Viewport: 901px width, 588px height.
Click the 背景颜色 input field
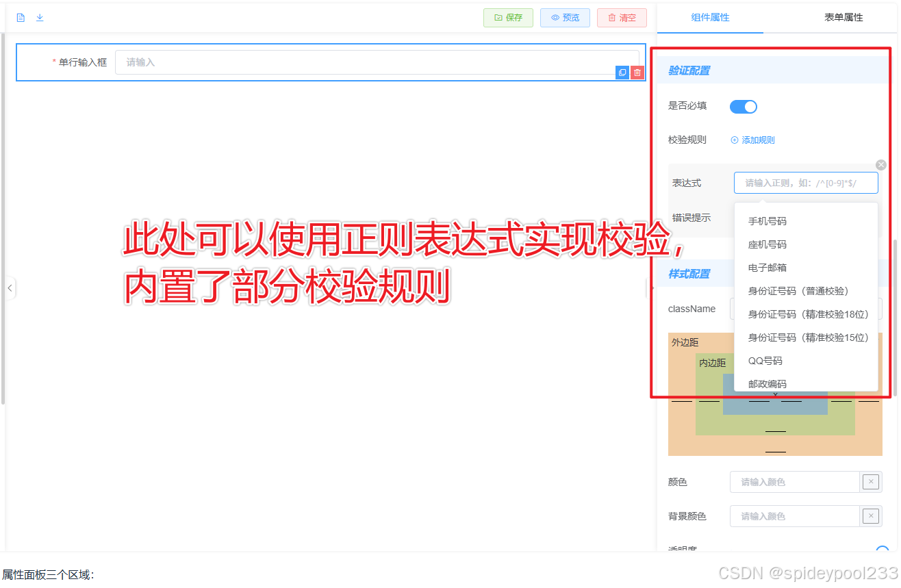pyautogui.click(x=794, y=516)
